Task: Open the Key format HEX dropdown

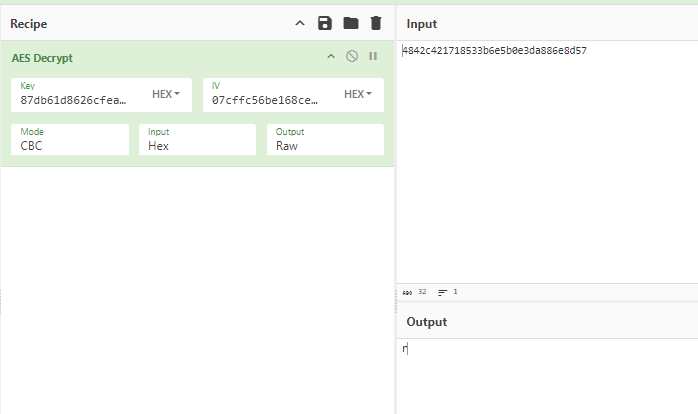Action: pyautogui.click(x=166, y=94)
